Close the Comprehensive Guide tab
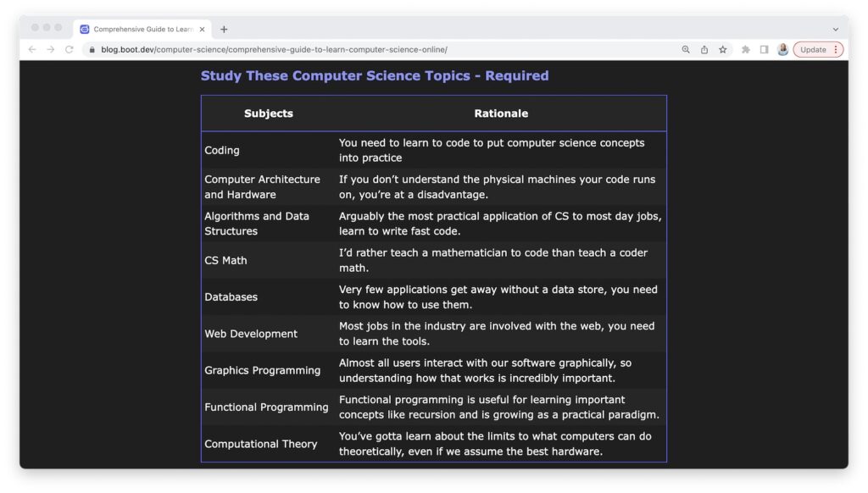 [x=202, y=29]
